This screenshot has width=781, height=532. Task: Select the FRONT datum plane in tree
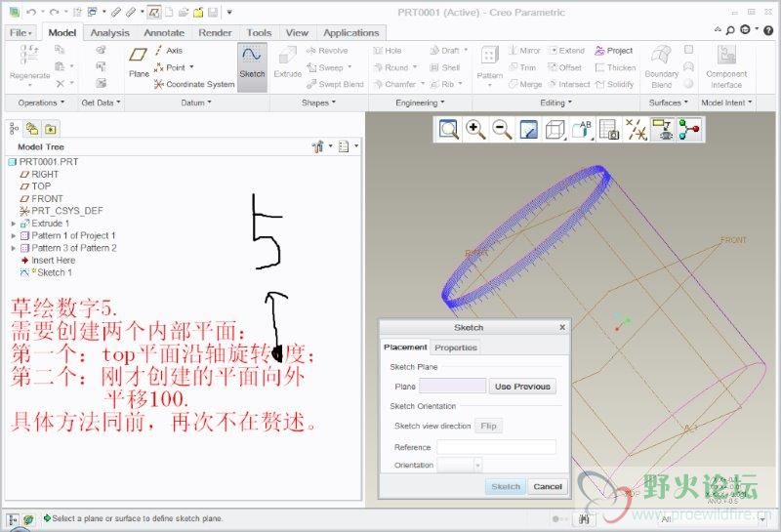coord(41,198)
